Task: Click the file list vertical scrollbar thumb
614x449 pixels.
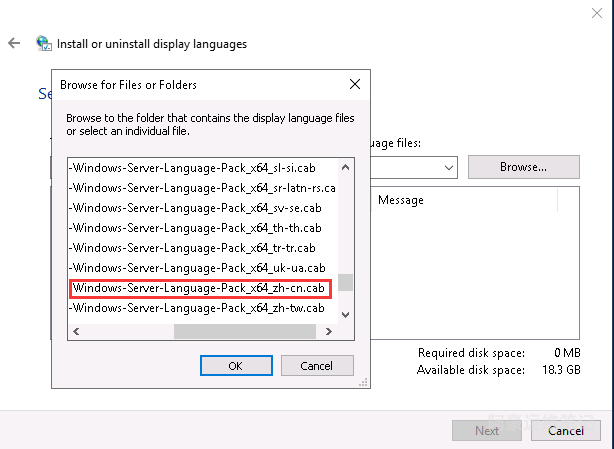Action: tap(345, 282)
